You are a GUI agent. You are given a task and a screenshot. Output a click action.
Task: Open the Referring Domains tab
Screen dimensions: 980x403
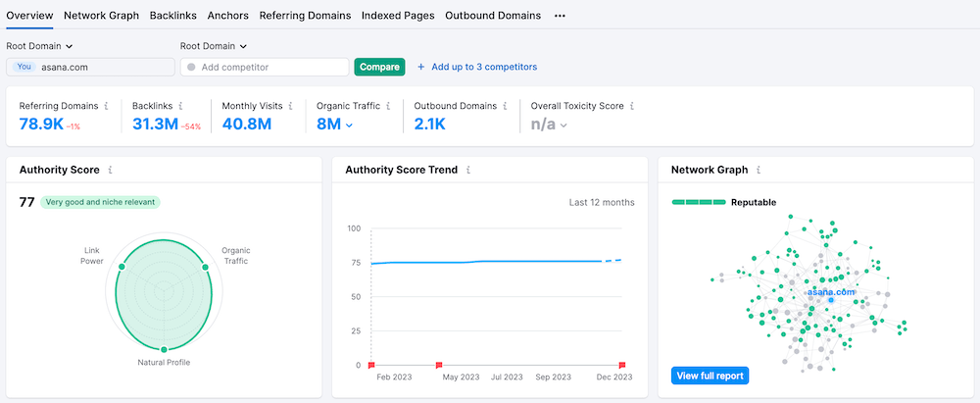(305, 16)
